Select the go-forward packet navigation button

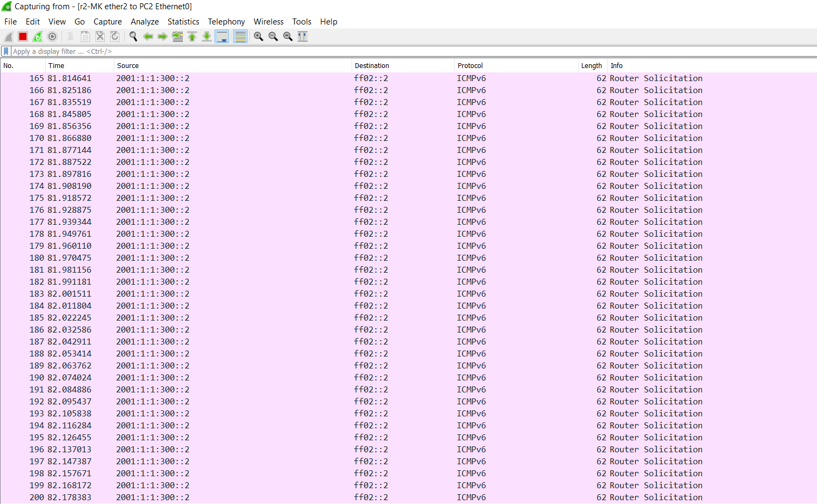[162, 36]
